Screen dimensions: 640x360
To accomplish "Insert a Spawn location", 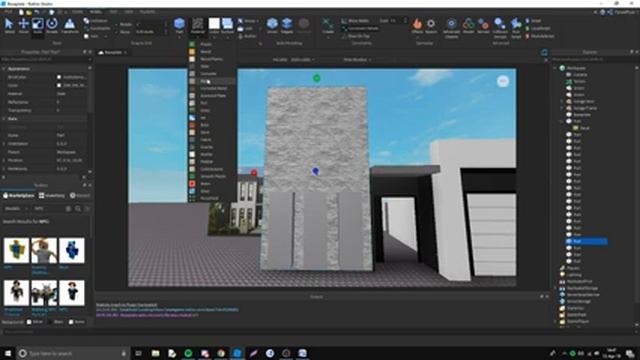I will click(x=431, y=25).
